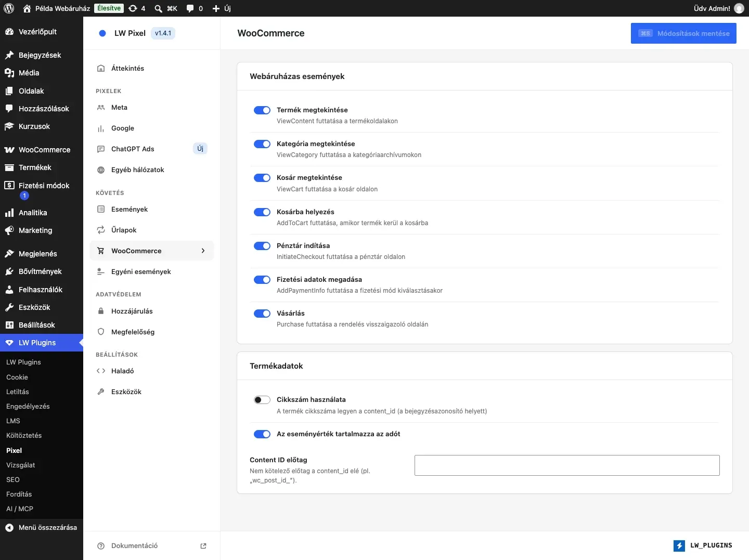Open the updates icon showing 4
Image resolution: width=749 pixels, height=560 pixels.
pyautogui.click(x=137, y=8)
